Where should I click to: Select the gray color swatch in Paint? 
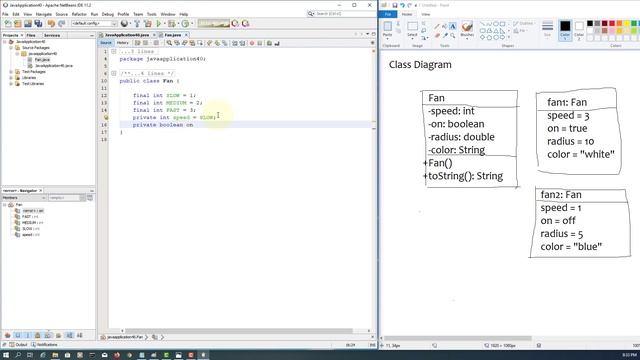597,24
